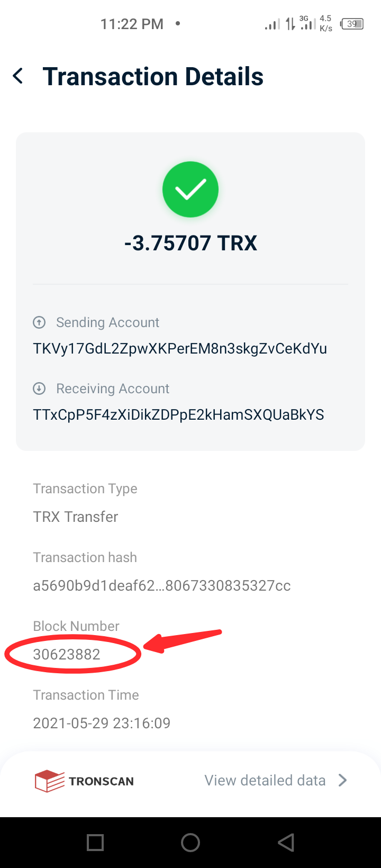The image size is (381, 868).
Task: Tap the back arrow icon
Action: pos(18,76)
